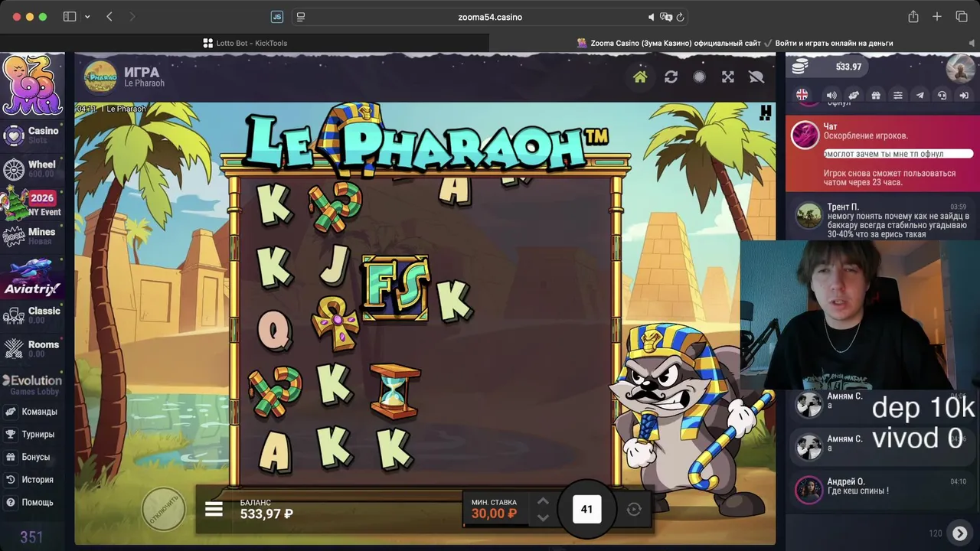Toggle Safari sidebar button

[70, 17]
